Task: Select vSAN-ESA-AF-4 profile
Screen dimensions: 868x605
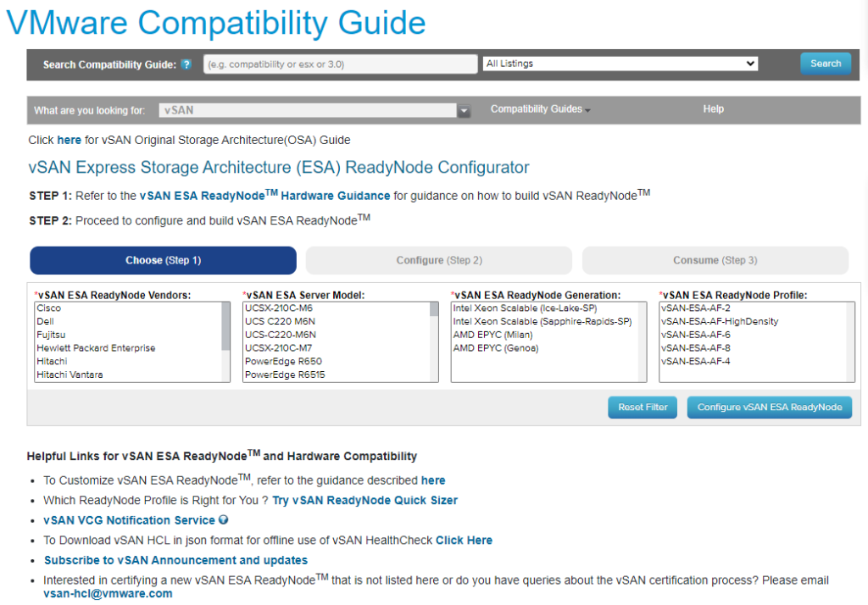Action: tap(753, 362)
